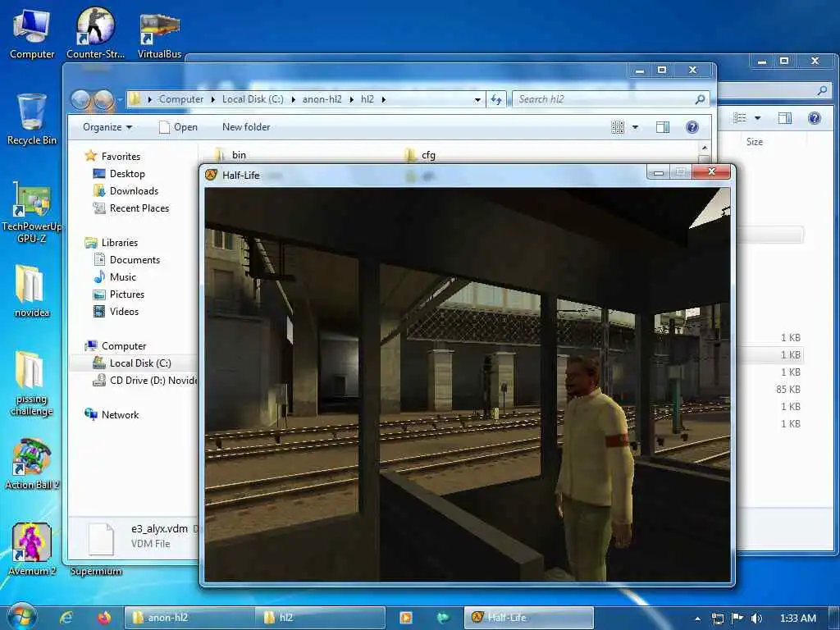Switch to hl2 taskbar window

tap(320, 618)
